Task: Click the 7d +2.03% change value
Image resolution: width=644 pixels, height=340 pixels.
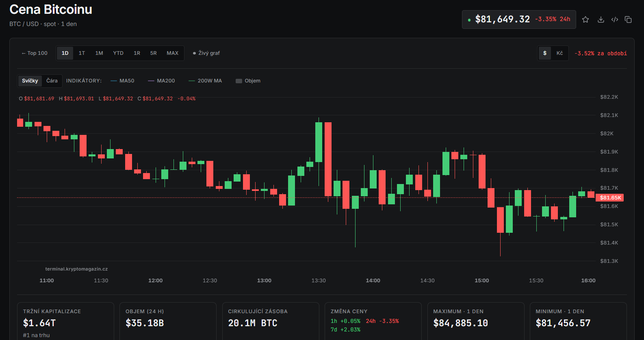Action: [345, 330]
